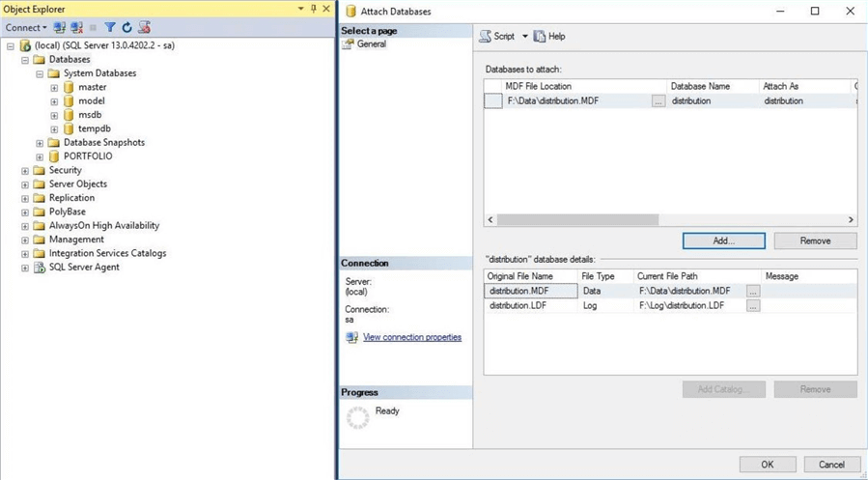Expand the PORTFOLIO database node
Viewport: 868px width, 480px height.
[40, 156]
